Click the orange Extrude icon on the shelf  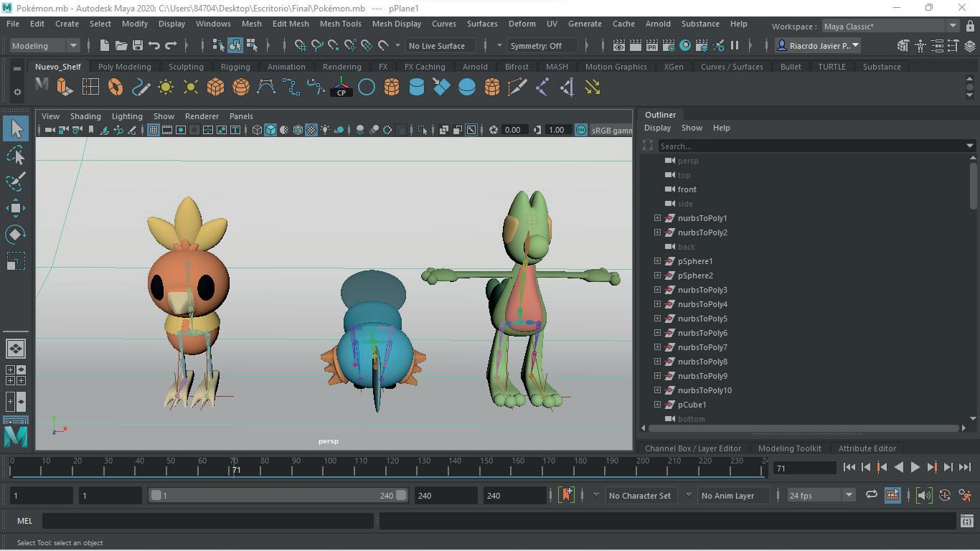(x=65, y=88)
